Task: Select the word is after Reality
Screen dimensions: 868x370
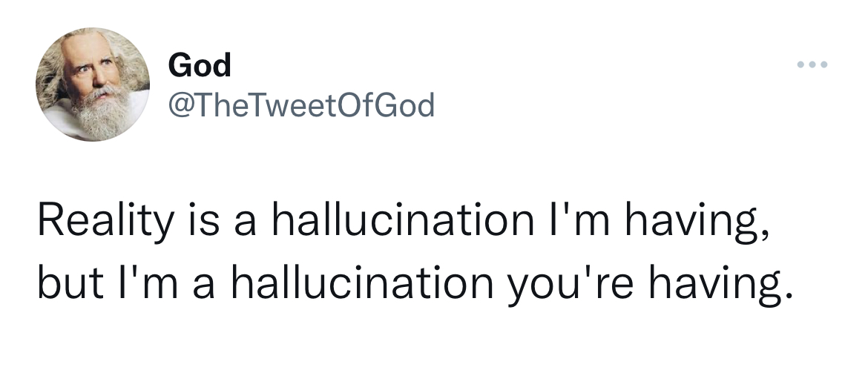Action: point(203,221)
